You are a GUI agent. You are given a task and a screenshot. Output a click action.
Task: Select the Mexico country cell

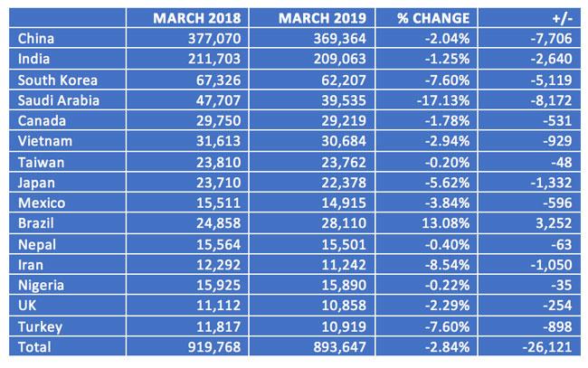pos(68,203)
